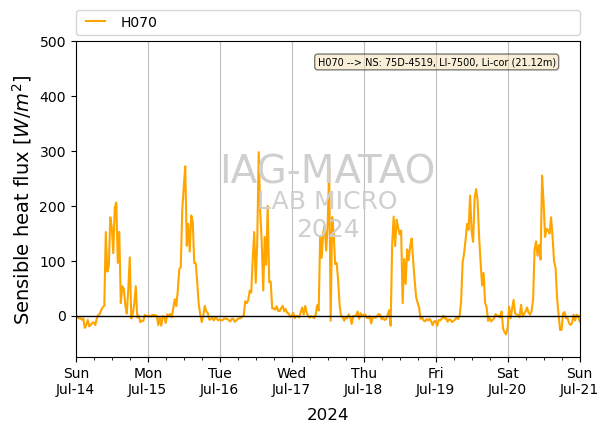Click the y-axis tick label 200
This screenshot has width=609, height=433.
pos(53,207)
